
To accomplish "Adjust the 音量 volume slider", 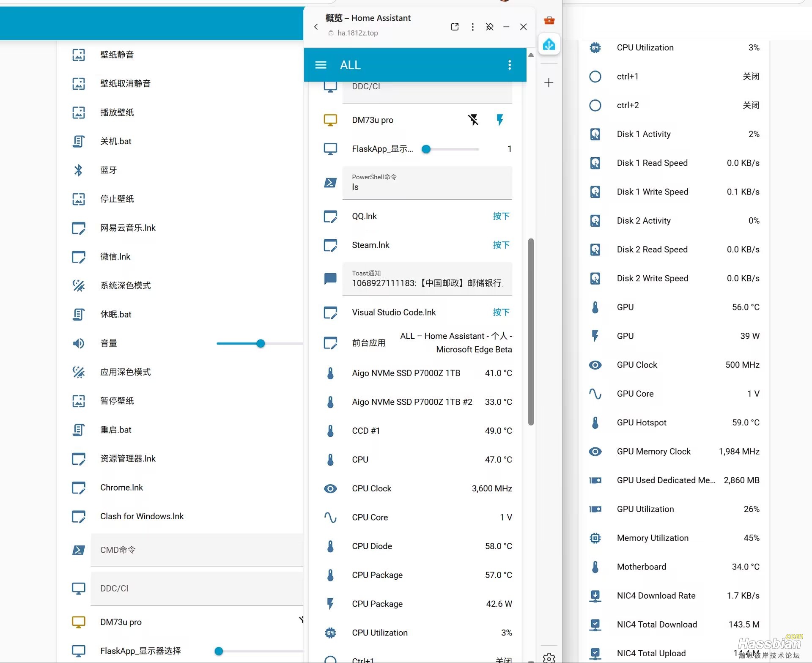I will (260, 343).
